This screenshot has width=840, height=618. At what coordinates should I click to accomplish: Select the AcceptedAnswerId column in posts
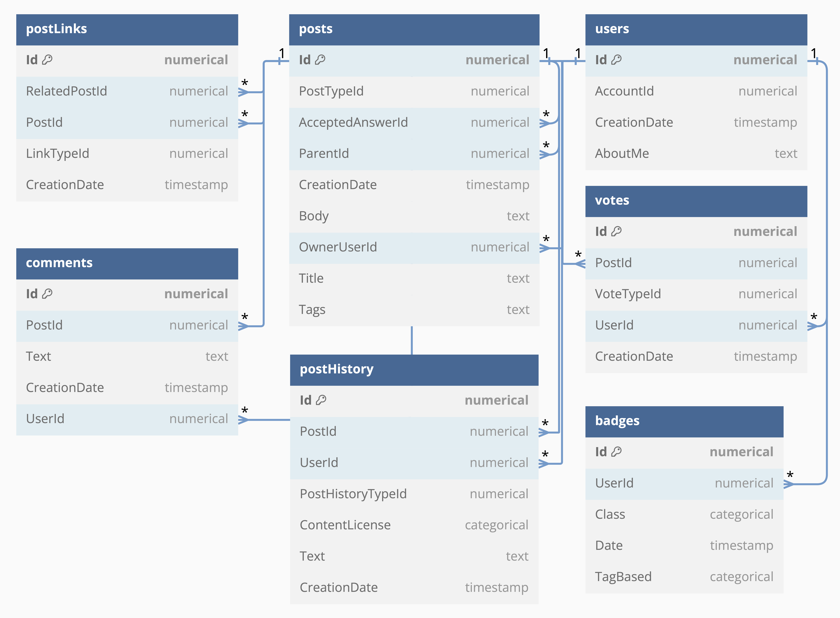tap(414, 122)
